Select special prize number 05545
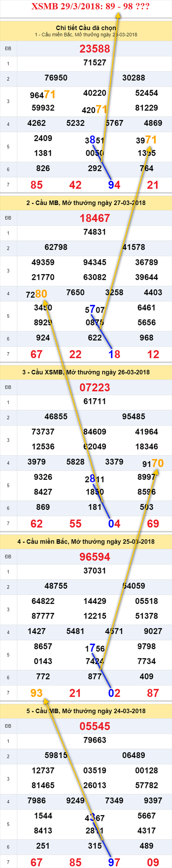The width and height of the screenshot is (172, 868). [95, 726]
